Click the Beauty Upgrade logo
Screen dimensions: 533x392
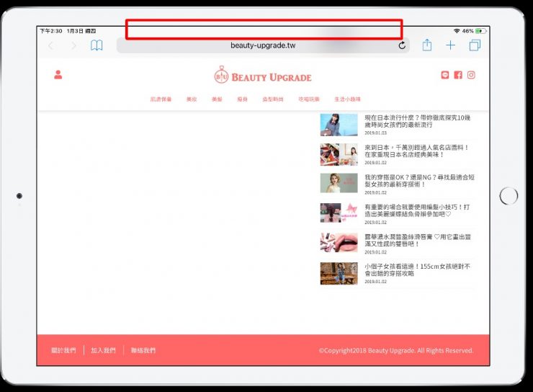(x=263, y=76)
